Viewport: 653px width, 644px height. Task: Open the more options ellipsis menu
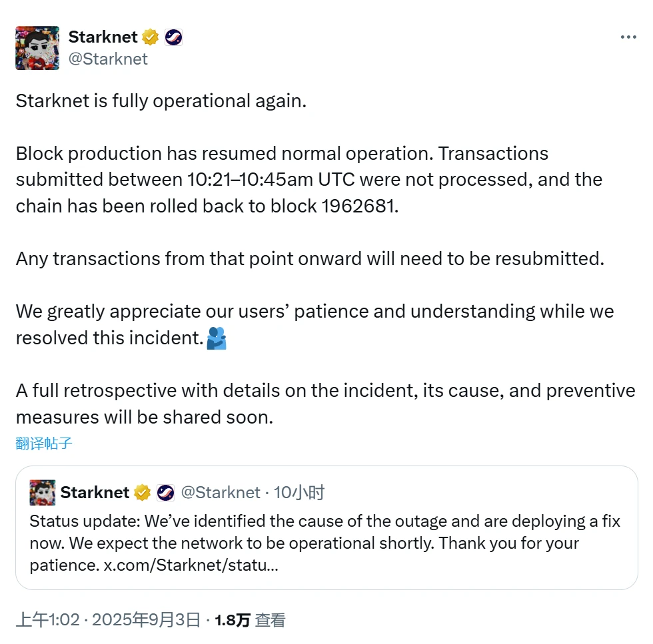(x=628, y=37)
